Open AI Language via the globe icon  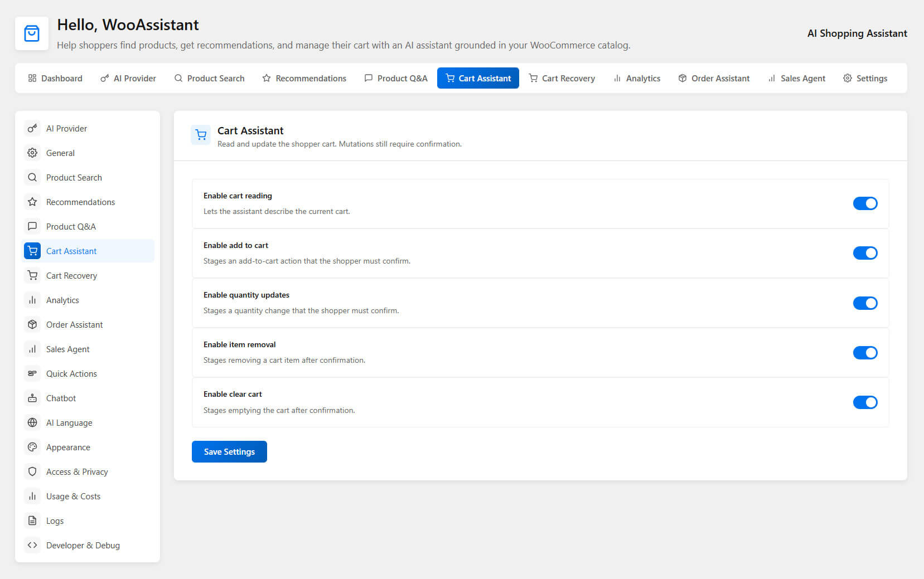point(32,422)
